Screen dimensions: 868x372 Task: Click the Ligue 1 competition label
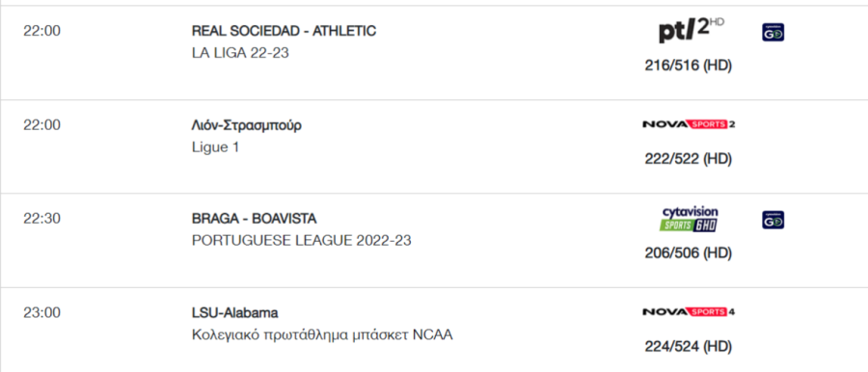click(215, 147)
